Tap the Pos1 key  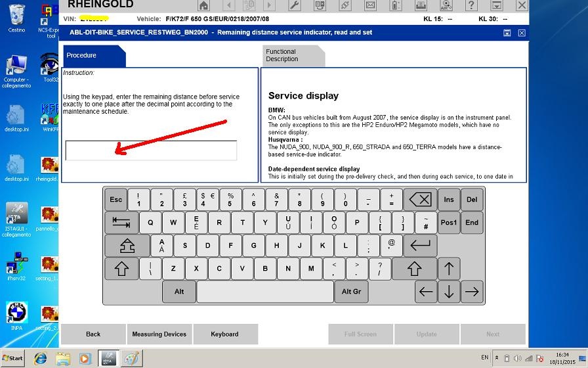coord(449,222)
